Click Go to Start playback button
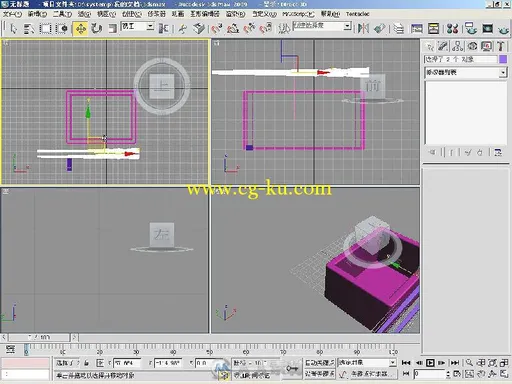The image size is (512, 384). pos(406,363)
